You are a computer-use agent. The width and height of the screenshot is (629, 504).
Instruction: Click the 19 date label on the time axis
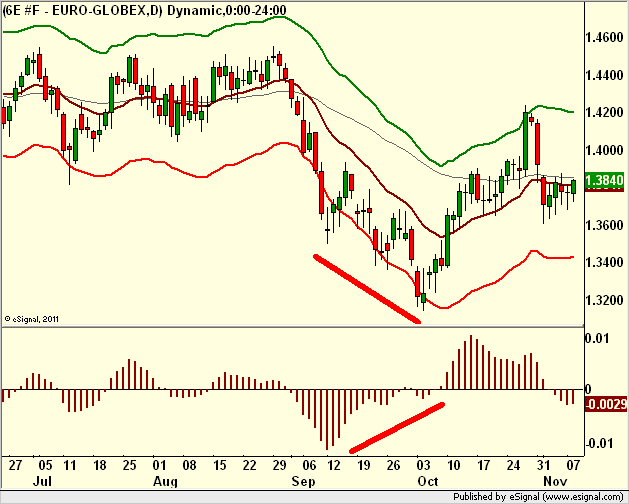363,465
